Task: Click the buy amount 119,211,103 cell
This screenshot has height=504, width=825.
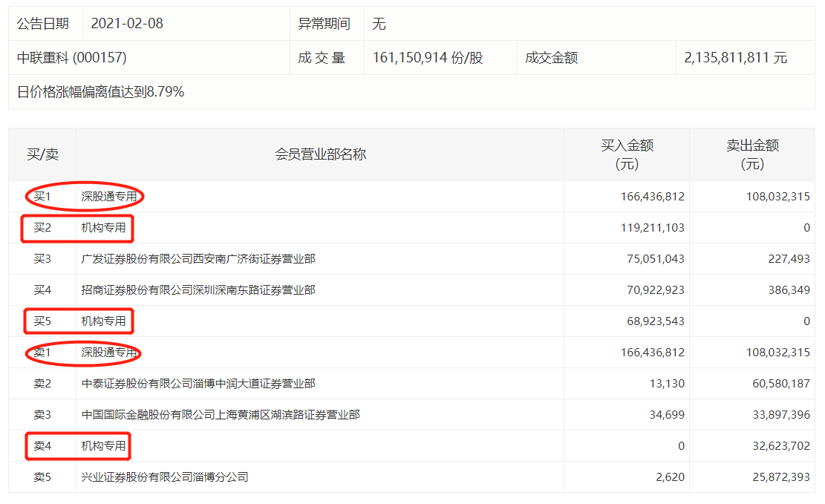Action: tap(652, 228)
